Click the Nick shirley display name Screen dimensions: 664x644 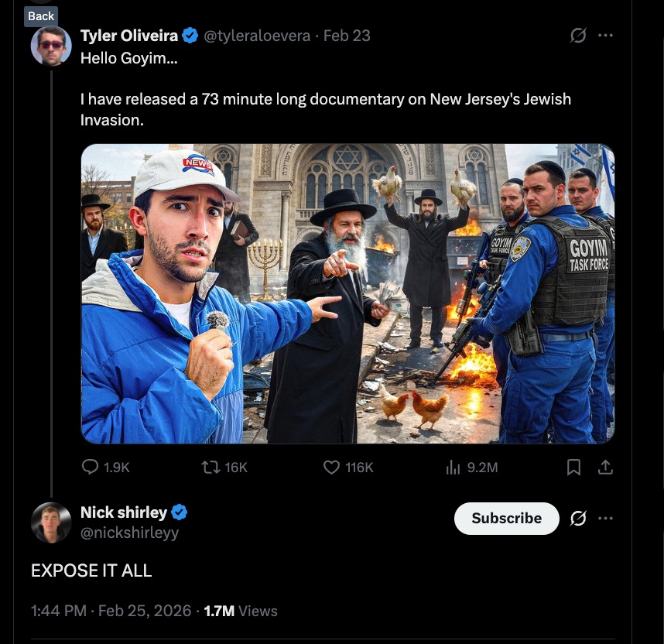point(124,512)
